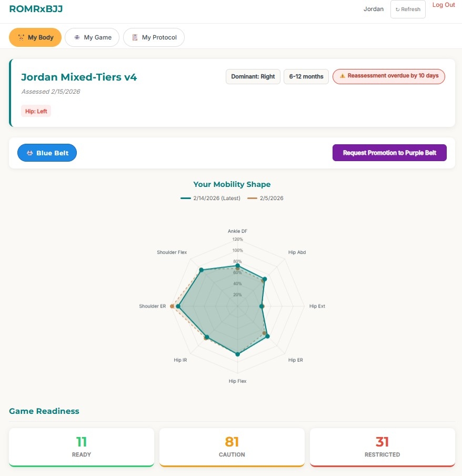
Task: Click the warning triangle in the reassessment alert
Action: coord(342,76)
